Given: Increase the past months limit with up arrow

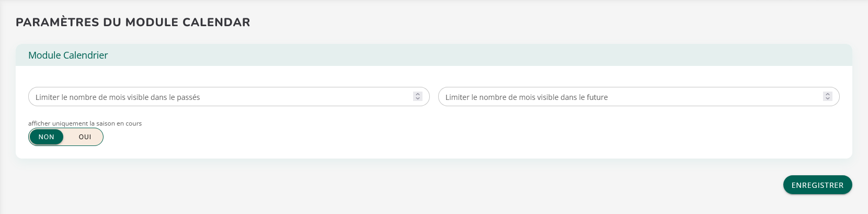Looking at the screenshot, I should (418, 94).
